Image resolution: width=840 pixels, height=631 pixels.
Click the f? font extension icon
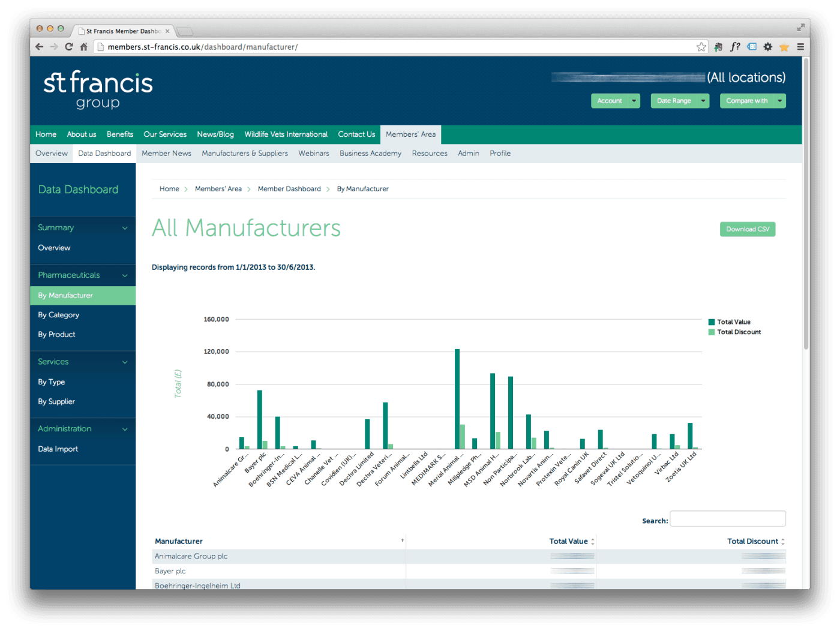(735, 47)
